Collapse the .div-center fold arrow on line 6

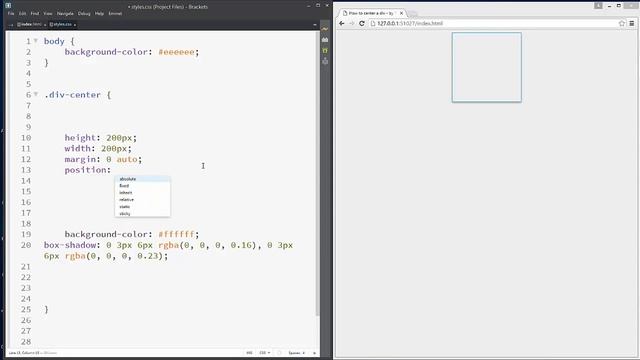tap(36, 94)
